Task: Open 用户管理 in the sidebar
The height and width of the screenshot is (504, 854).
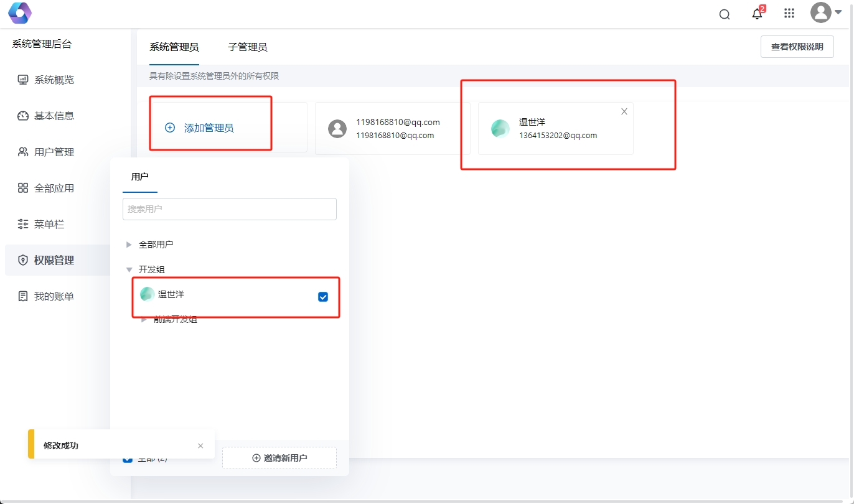Action: point(21,152)
